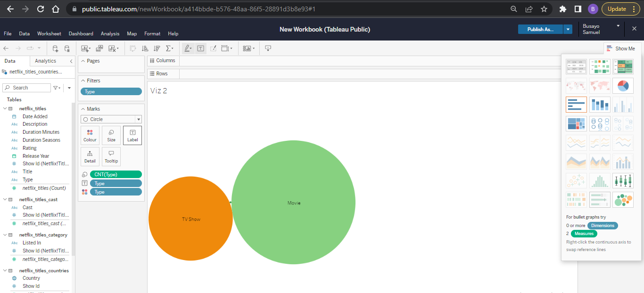644x293 pixels.
Task: Click the Publish As button
Action: 540,29
